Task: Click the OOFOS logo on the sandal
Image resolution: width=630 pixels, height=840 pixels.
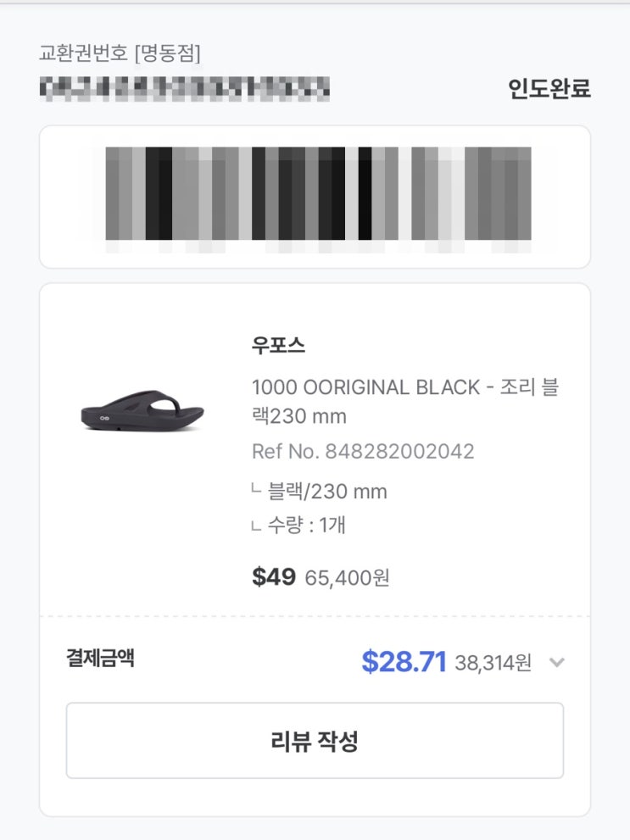Action: (x=102, y=418)
